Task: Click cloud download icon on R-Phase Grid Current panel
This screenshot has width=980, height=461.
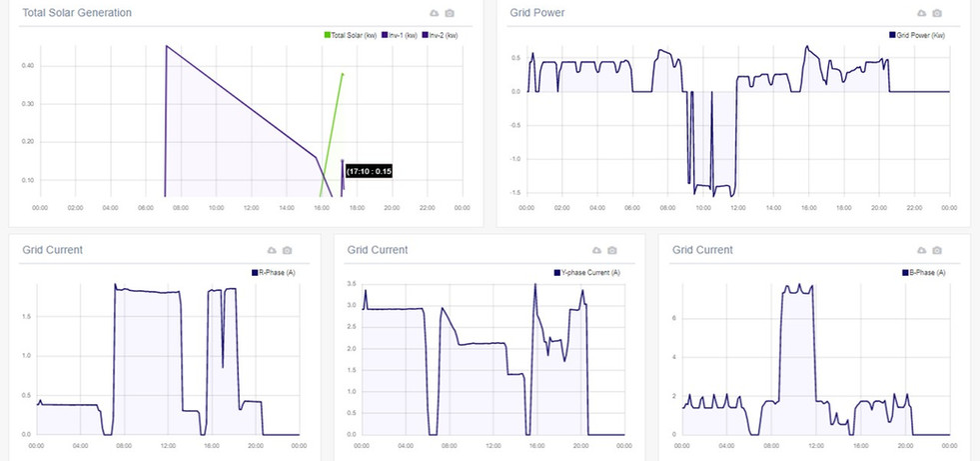Action: (x=272, y=250)
